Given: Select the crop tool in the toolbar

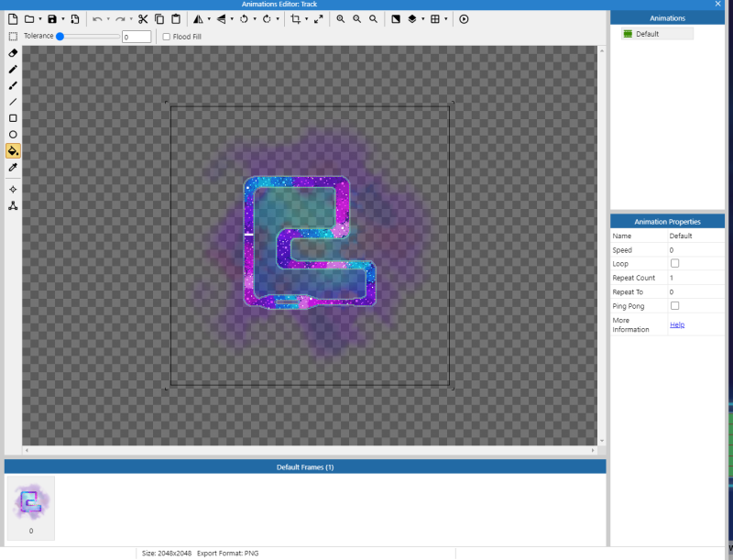Looking at the screenshot, I should (x=295, y=19).
